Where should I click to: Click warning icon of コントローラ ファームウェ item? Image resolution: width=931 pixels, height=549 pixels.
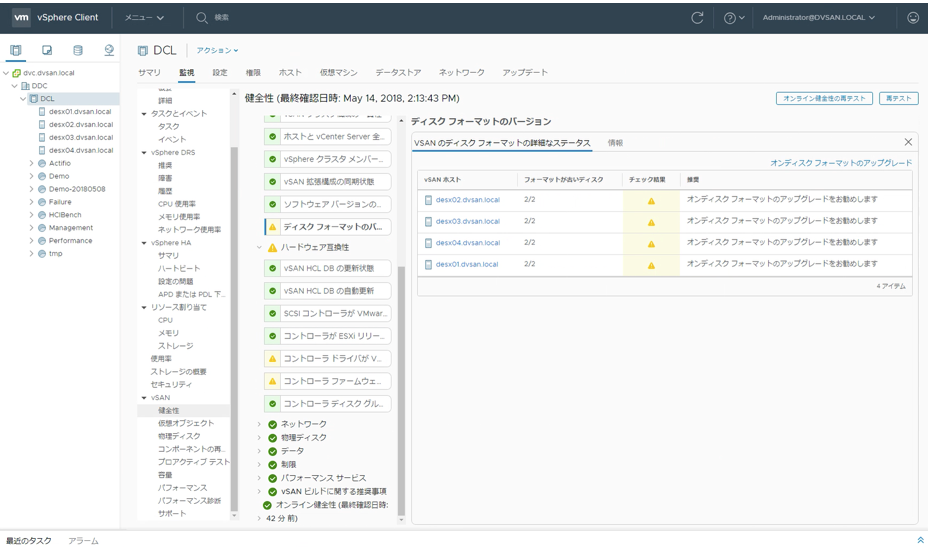click(x=273, y=381)
